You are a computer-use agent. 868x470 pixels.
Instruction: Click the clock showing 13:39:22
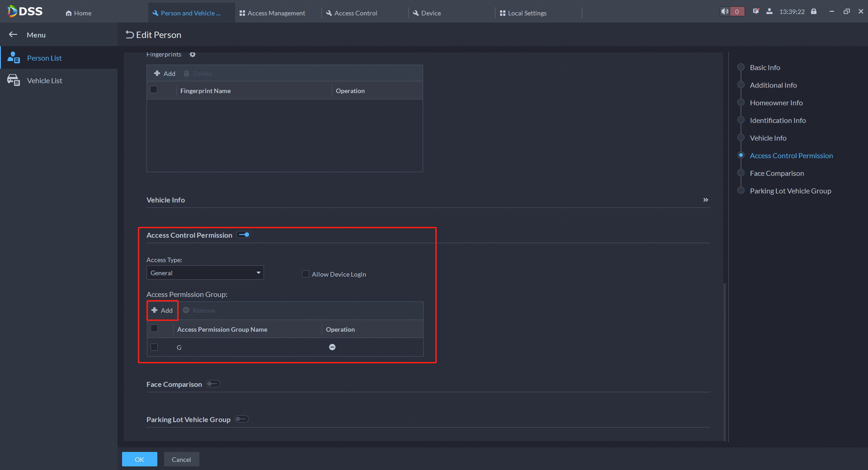792,12
